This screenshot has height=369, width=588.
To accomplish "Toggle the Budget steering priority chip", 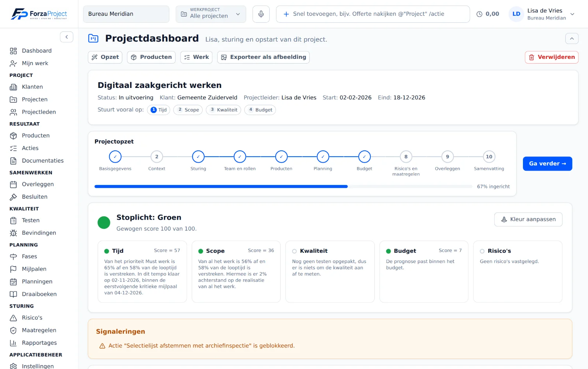I will [260, 110].
